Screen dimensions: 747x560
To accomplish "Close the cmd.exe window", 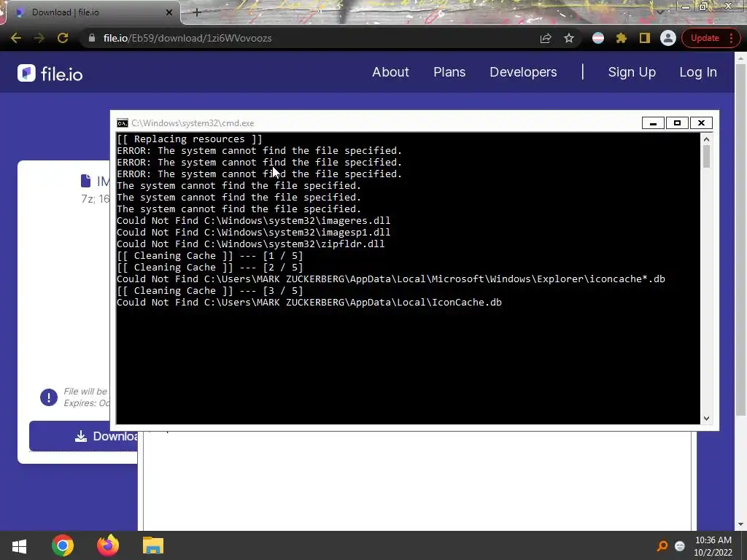I will [701, 122].
